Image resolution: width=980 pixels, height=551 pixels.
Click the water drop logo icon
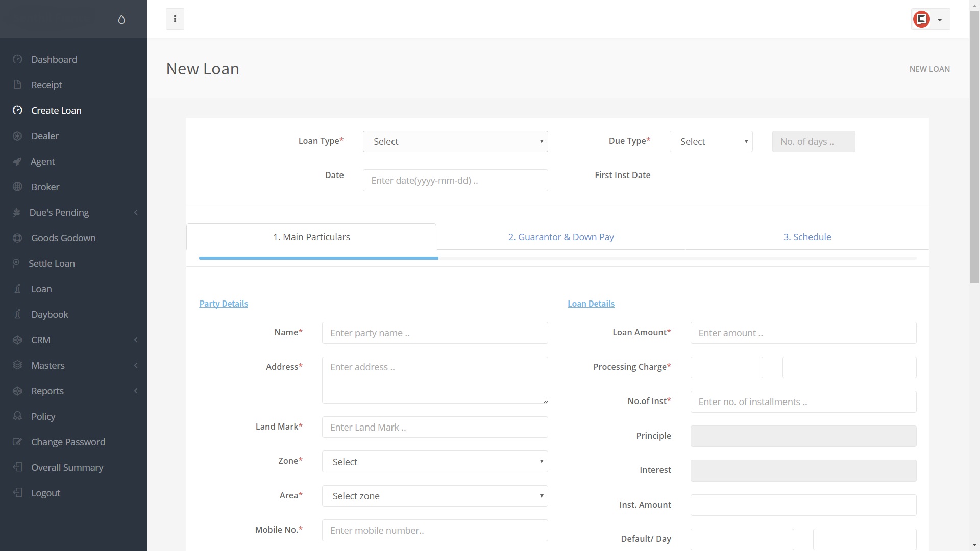pos(121,19)
